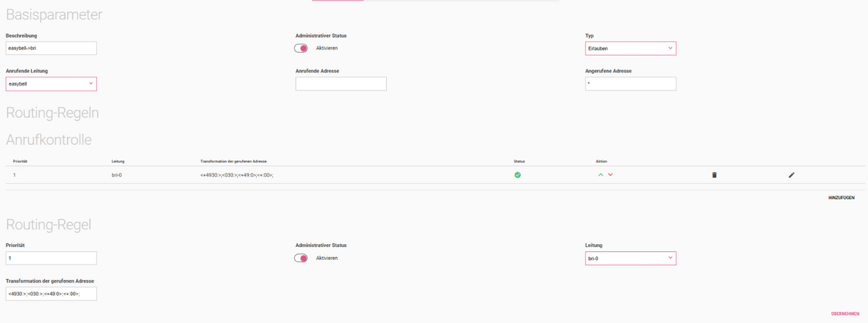Toggle Administrativer Status switch under Basisparameter
Image resolution: width=868 pixels, height=323 pixels.
[302, 48]
